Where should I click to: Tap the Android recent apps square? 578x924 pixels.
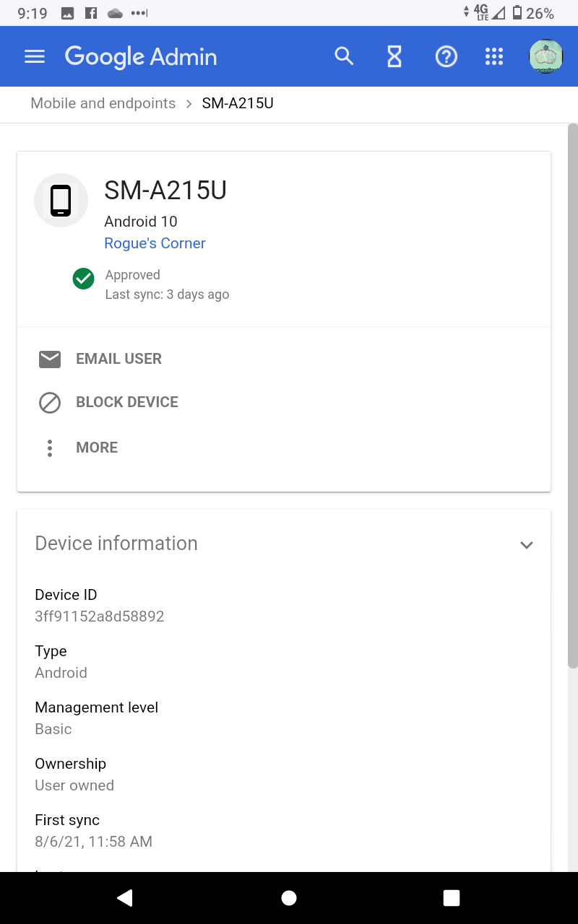452,897
